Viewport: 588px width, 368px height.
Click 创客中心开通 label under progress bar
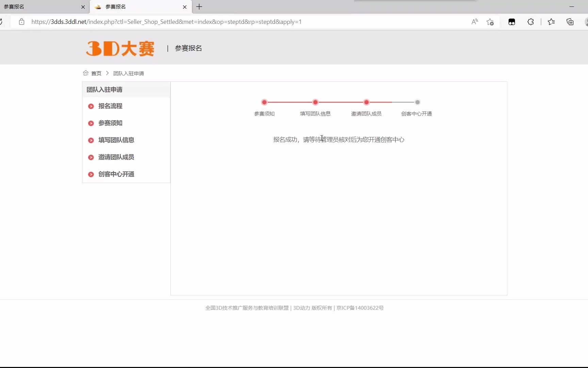click(416, 114)
